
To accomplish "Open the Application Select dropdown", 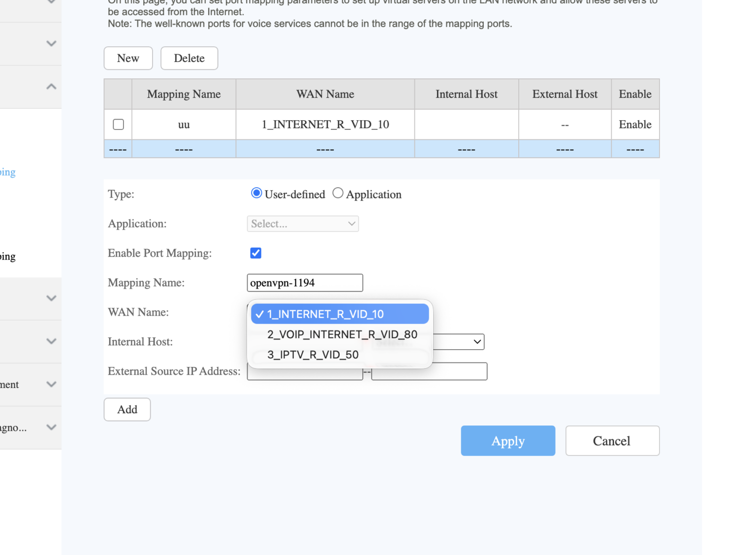I will [302, 224].
